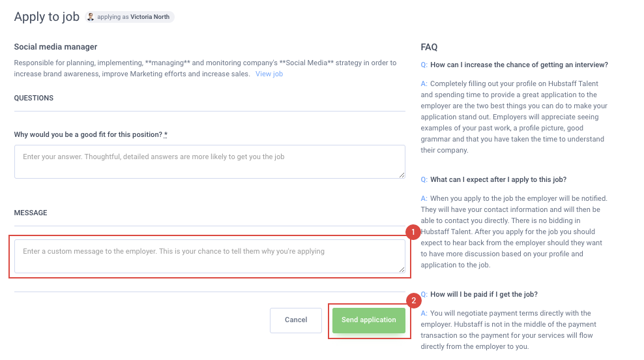Click the Apply to job page title
Image resolution: width=644 pixels, height=360 pixels.
click(47, 17)
